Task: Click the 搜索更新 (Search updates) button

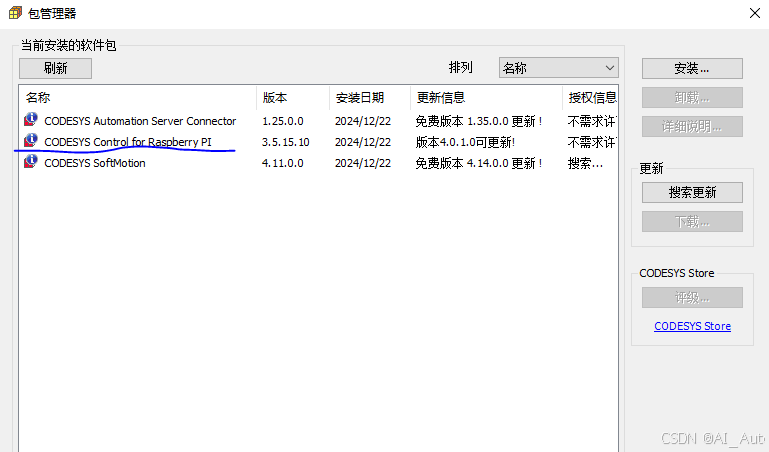Action: coord(692,192)
